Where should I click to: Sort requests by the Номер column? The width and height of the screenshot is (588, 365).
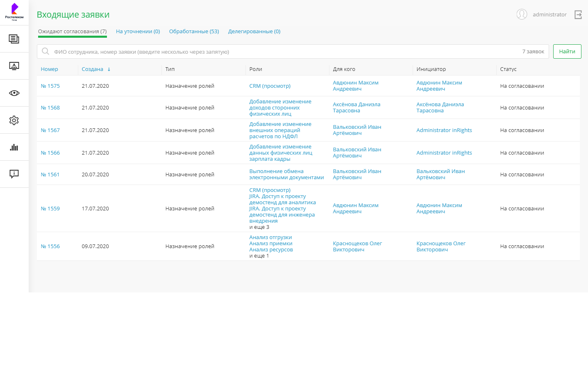pyautogui.click(x=49, y=69)
